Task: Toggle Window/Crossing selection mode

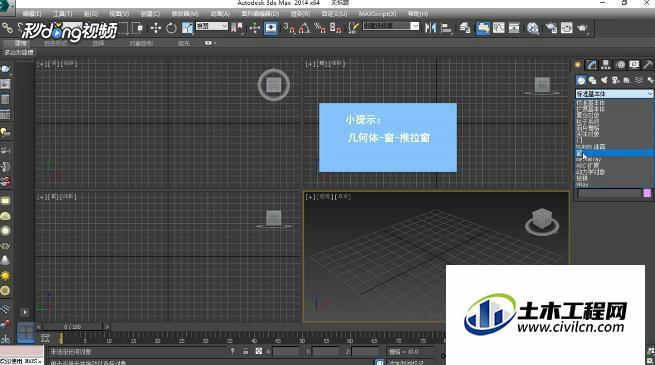Action: click(x=137, y=28)
